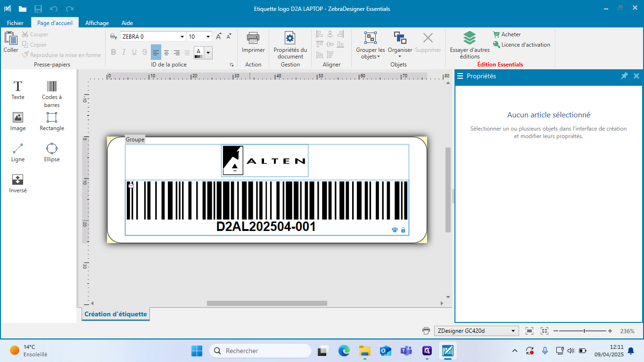Screen dimensions: 644x362
Task: Open the ID de la police dialog launcher
Action: tap(231, 65)
